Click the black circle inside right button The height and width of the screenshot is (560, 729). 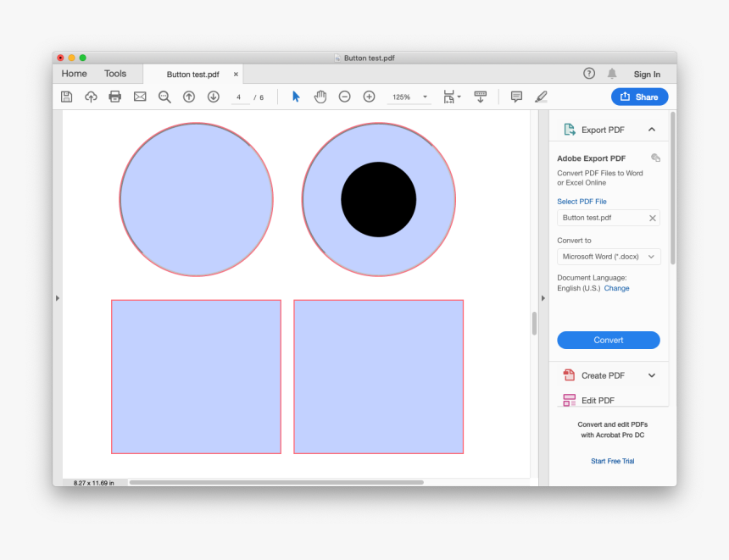(378, 199)
